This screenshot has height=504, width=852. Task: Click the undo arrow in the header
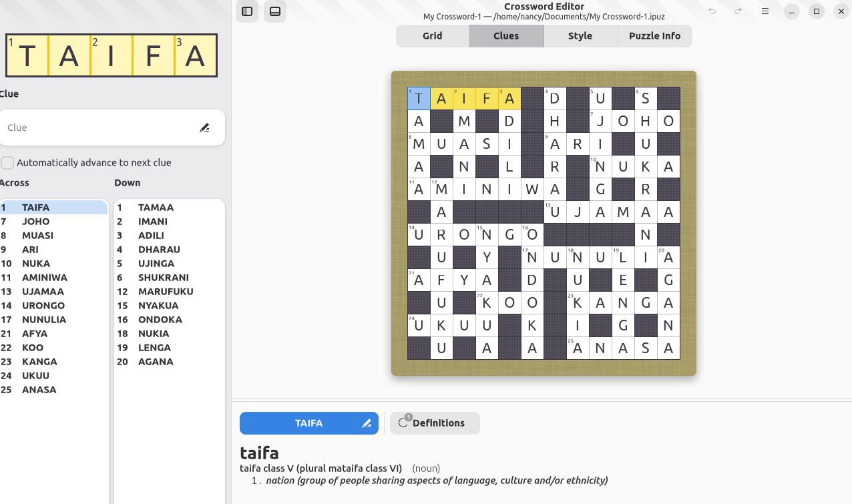[x=712, y=11]
